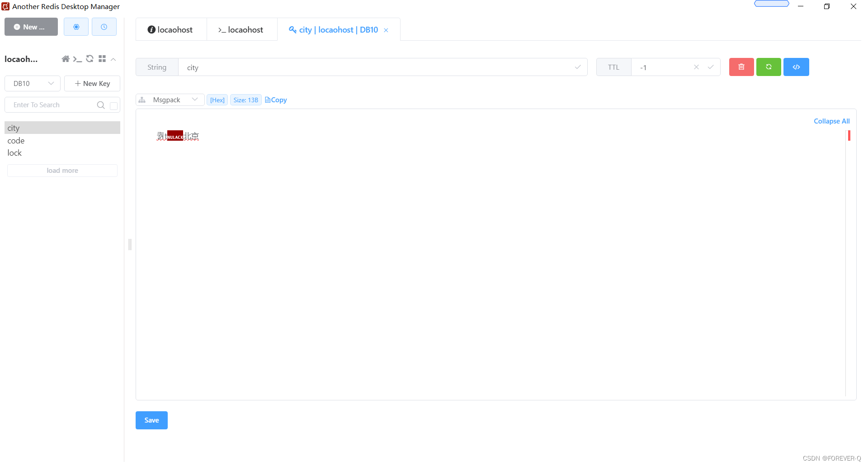Viewport: 868px width, 466px height.
Task: Open value as code with blue button
Action: click(x=796, y=67)
